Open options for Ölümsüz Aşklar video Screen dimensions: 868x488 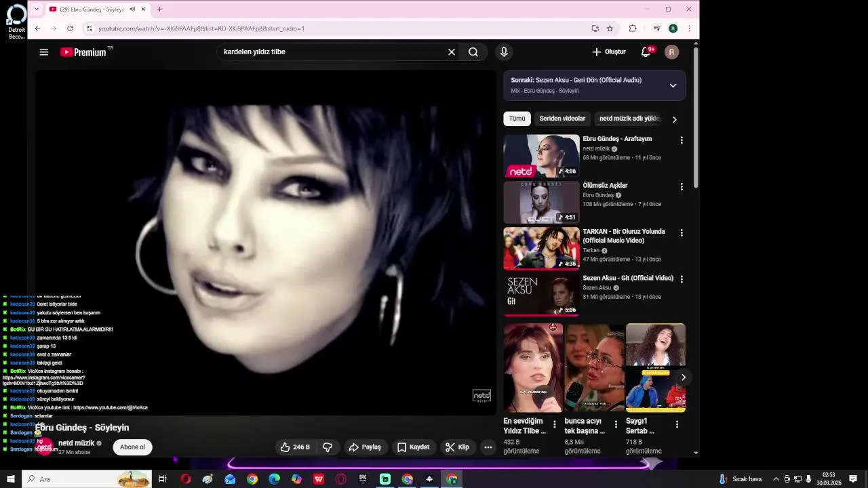click(x=682, y=186)
